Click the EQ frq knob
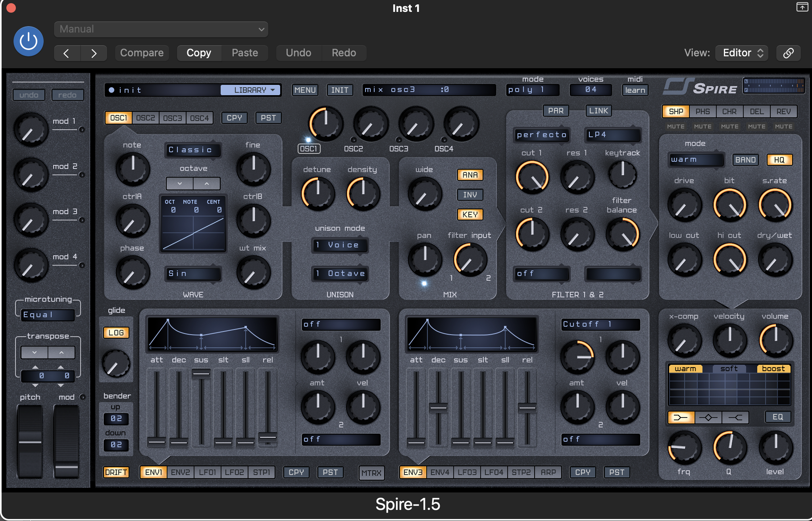This screenshot has width=812, height=521. pos(685,448)
